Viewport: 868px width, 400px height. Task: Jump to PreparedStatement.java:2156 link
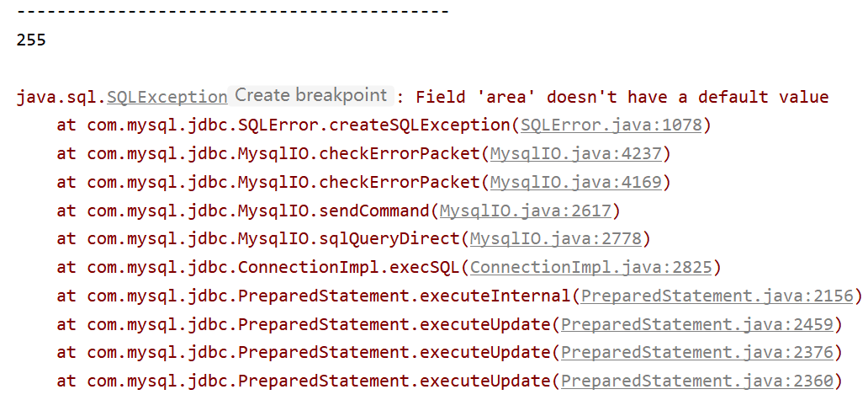pyautogui.click(x=717, y=296)
